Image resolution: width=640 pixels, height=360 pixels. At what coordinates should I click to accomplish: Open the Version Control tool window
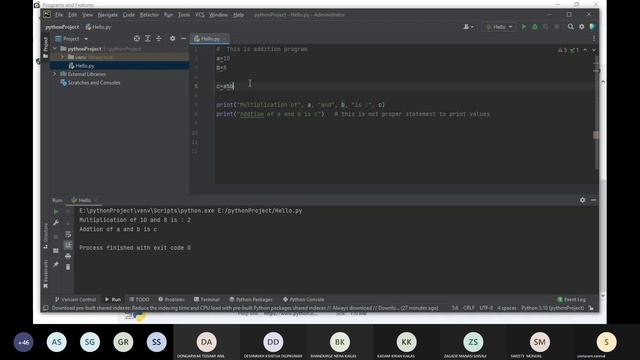(76, 300)
